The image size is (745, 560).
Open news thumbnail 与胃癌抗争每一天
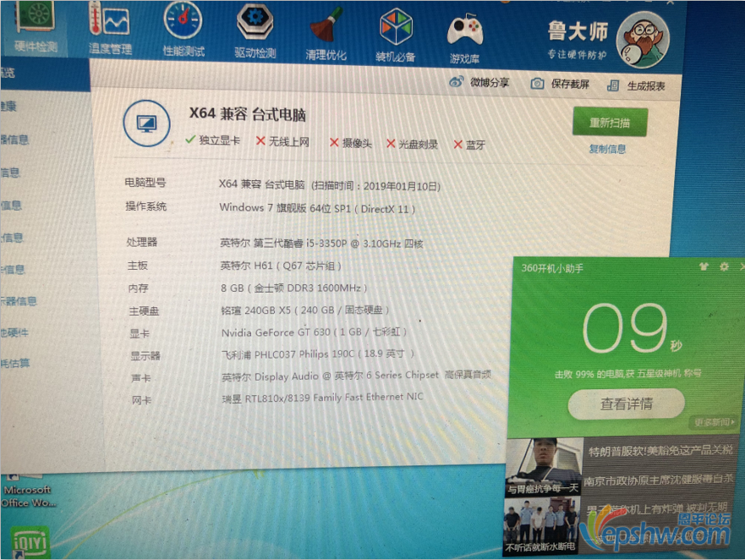(x=544, y=467)
